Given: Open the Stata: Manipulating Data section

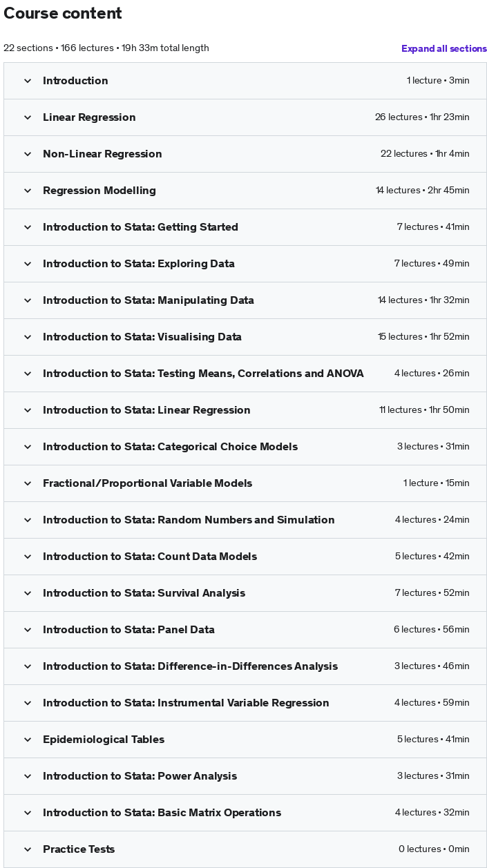Looking at the screenshot, I should coord(245,300).
